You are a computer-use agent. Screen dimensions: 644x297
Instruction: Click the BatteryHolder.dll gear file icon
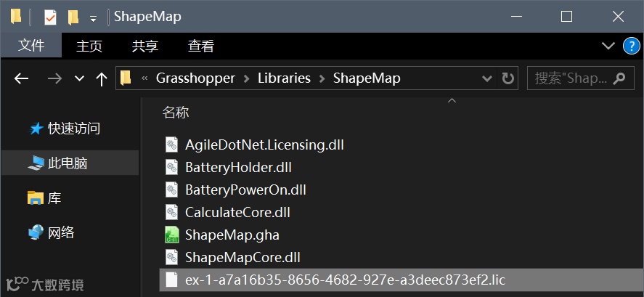tap(171, 167)
